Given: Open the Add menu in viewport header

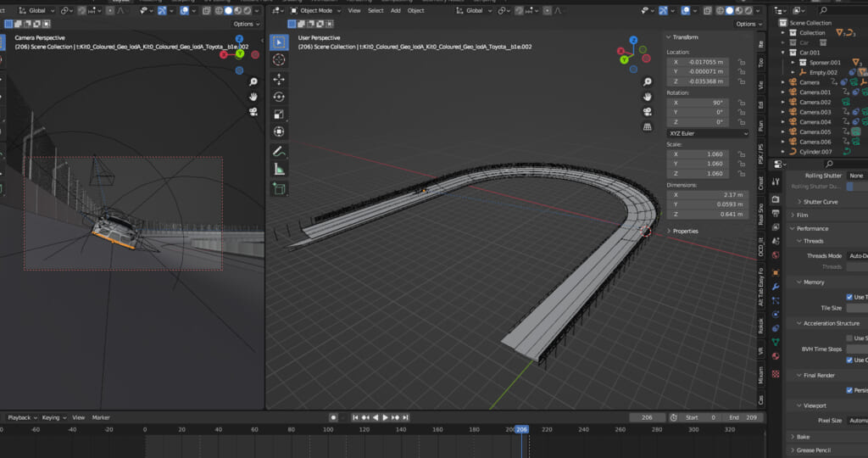Looking at the screenshot, I should (395, 11).
